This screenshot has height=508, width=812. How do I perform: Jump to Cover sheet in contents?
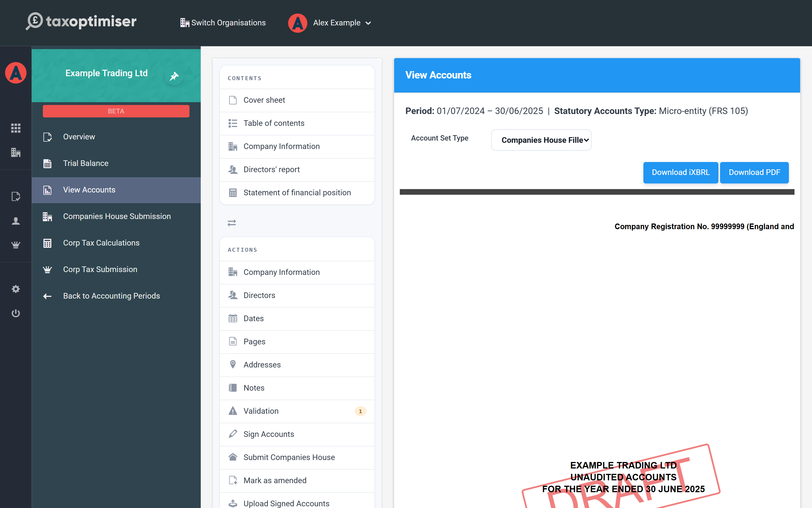297,100
